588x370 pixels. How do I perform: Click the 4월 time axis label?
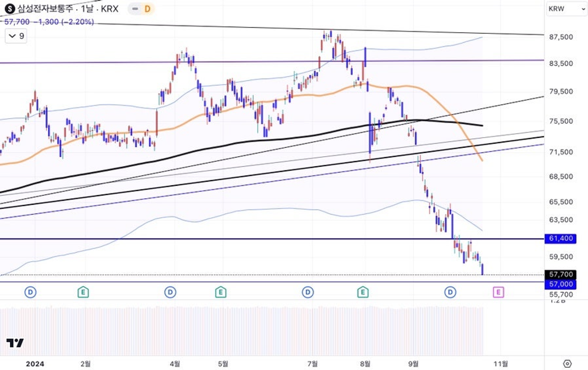coord(175,364)
